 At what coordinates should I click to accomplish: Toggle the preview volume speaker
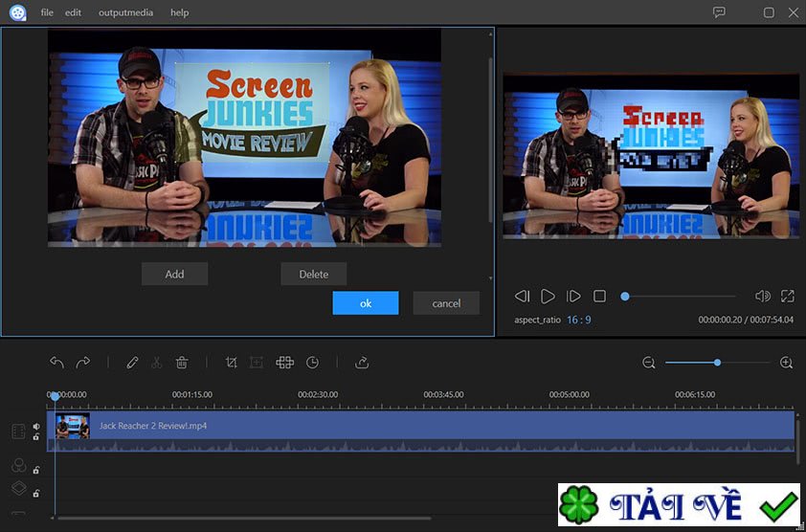point(762,296)
